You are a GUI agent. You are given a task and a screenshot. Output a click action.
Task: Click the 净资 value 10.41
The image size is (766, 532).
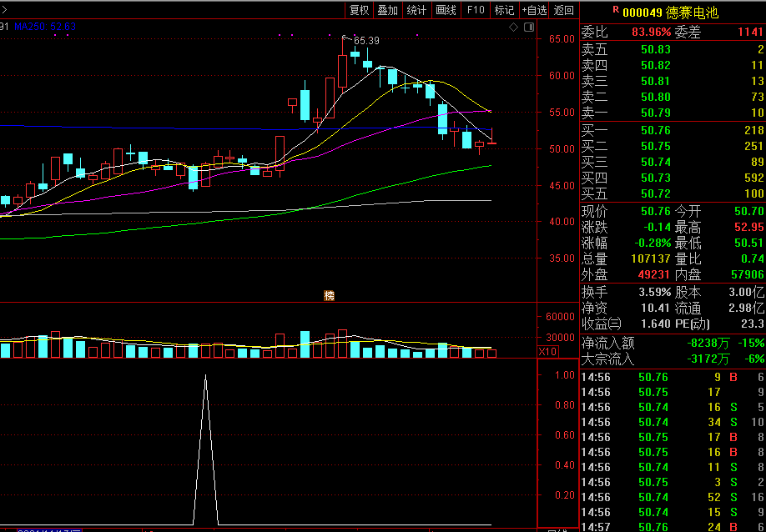coord(656,308)
